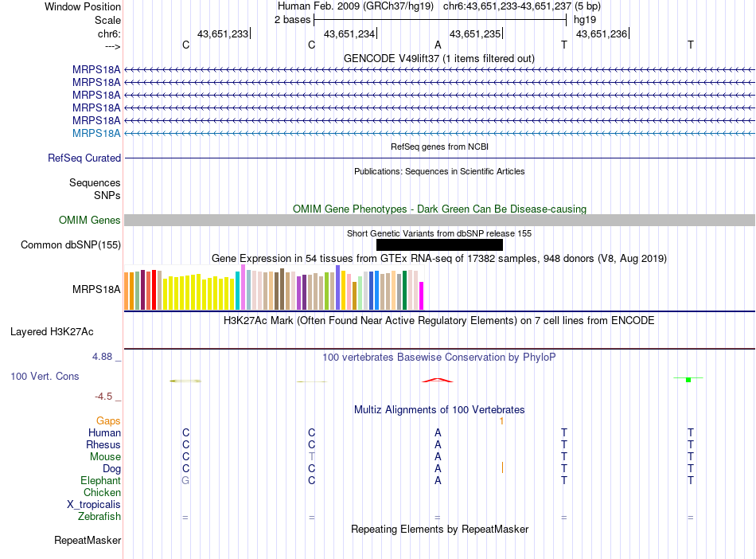Open 'Short Genetic Variants from dbSNP release 155' title

point(439,233)
